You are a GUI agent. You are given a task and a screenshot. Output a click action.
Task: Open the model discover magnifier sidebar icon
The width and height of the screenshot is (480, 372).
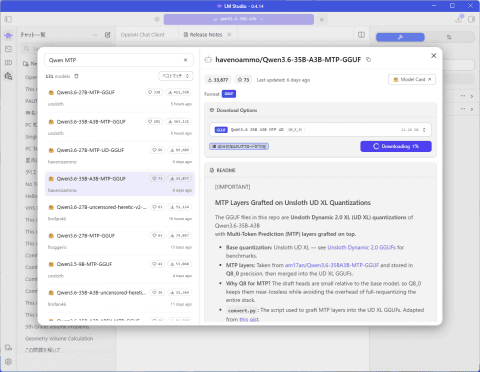point(8,76)
